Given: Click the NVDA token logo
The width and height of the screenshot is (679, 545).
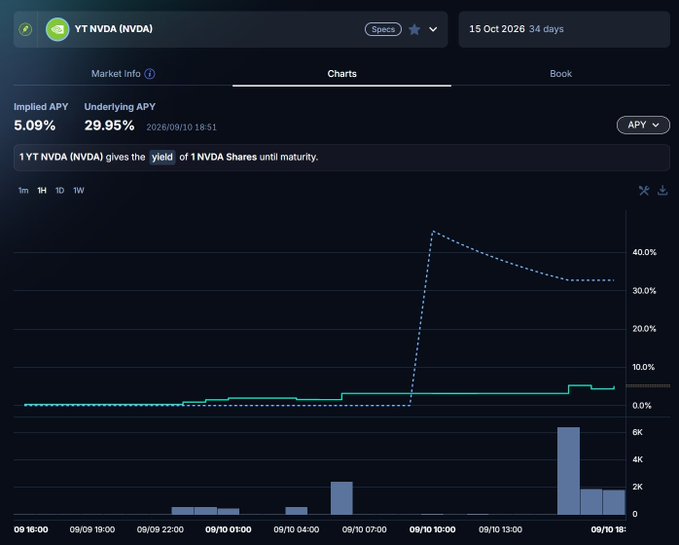Looking at the screenshot, I should (x=57, y=29).
